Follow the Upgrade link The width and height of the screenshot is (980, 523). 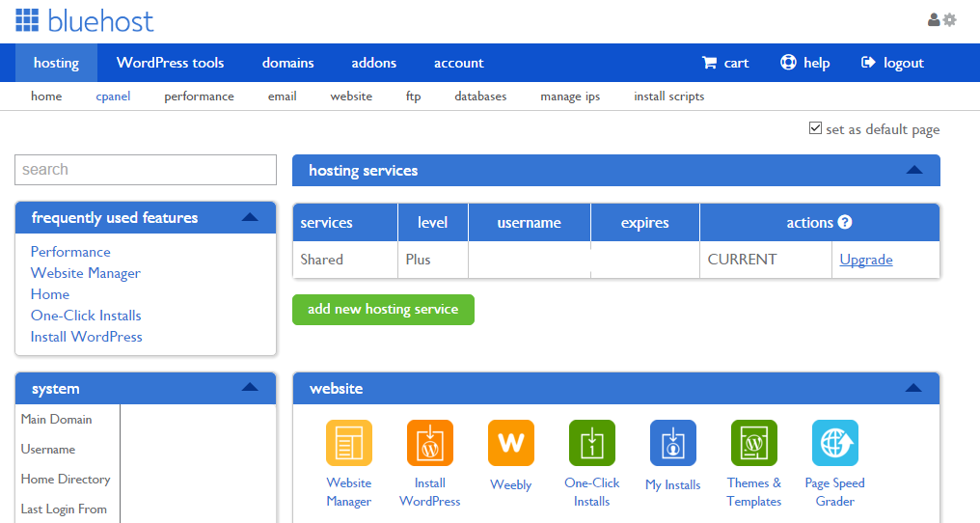click(865, 260)
